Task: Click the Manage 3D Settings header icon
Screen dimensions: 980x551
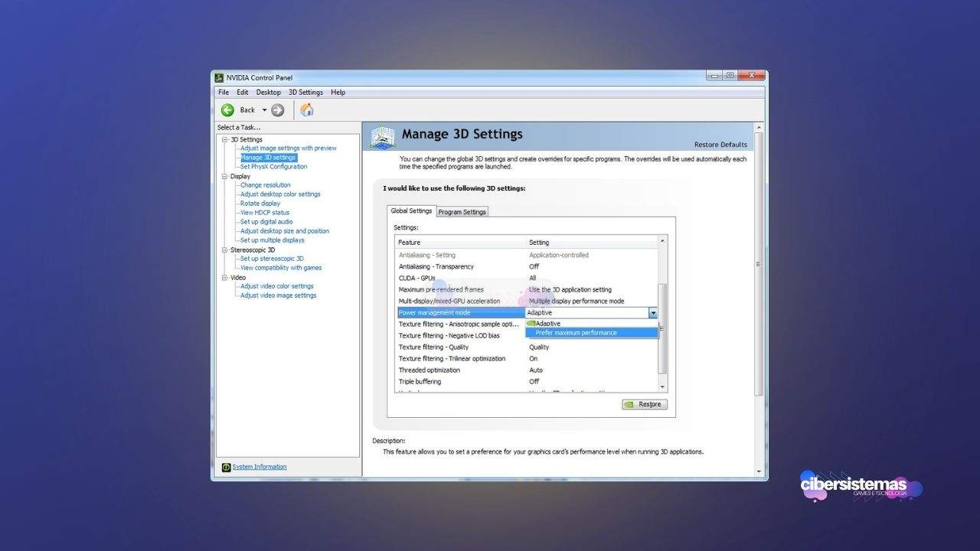Action: click(383, 136)
